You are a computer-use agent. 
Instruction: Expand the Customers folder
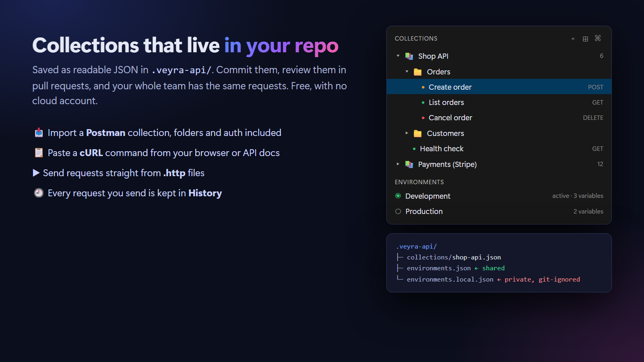click(407, 133)
